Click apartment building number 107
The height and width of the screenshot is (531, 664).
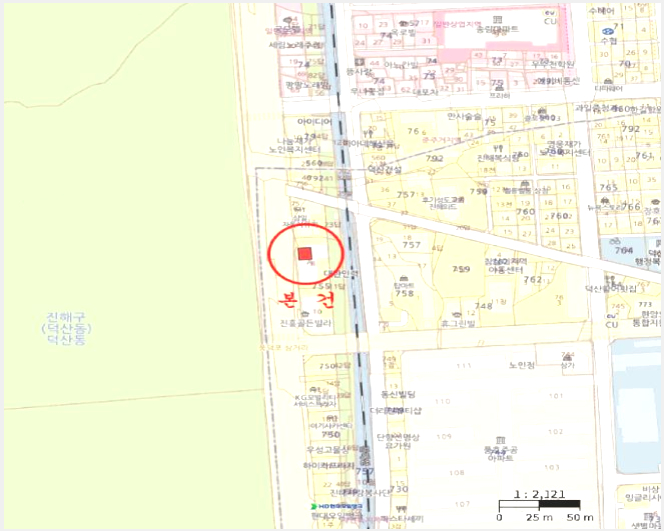(x=462, y=504)
